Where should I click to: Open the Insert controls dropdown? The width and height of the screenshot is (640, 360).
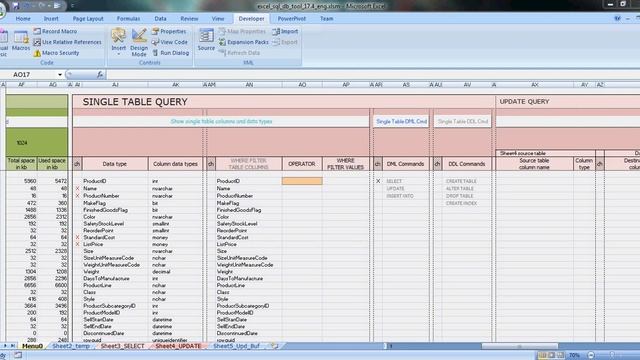[x=119, y=42]
